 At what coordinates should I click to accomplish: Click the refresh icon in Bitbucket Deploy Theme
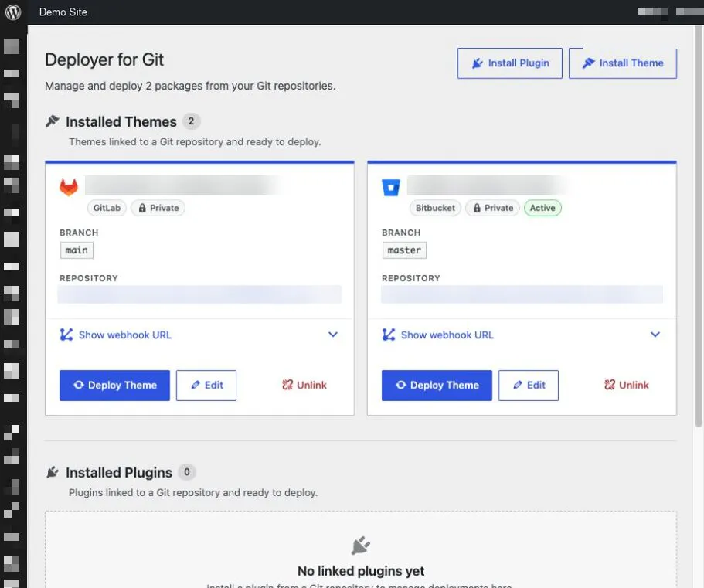[401, 385]
